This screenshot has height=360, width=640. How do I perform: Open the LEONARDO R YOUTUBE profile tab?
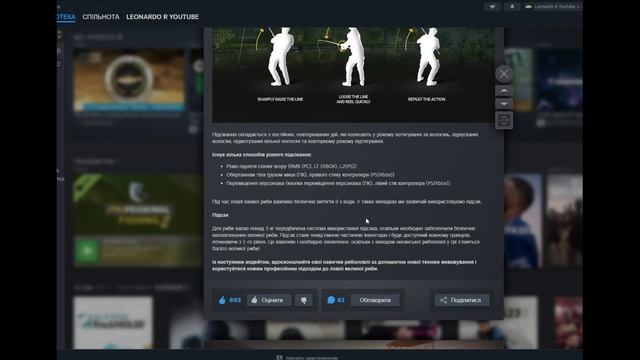(x=162, y=17)
